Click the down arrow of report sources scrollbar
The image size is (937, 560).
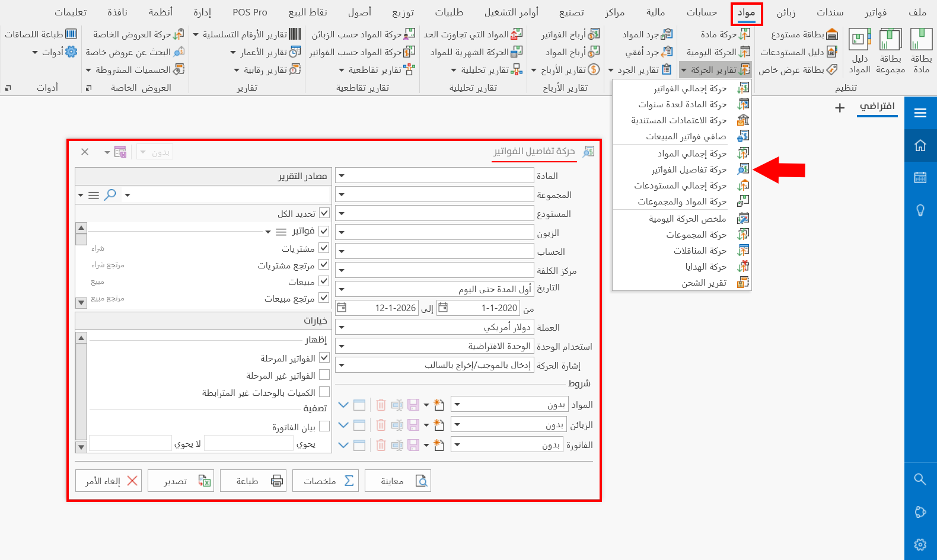pos(81,303)
